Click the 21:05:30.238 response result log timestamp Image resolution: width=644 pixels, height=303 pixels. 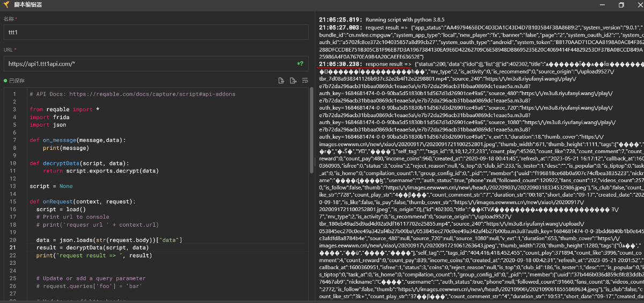[340, 64]
